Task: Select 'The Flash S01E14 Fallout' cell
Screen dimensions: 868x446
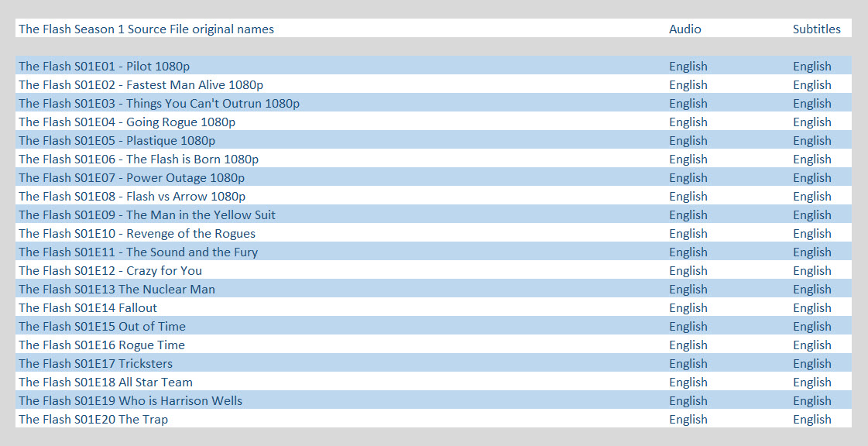Action: click(x=87, y=307)
